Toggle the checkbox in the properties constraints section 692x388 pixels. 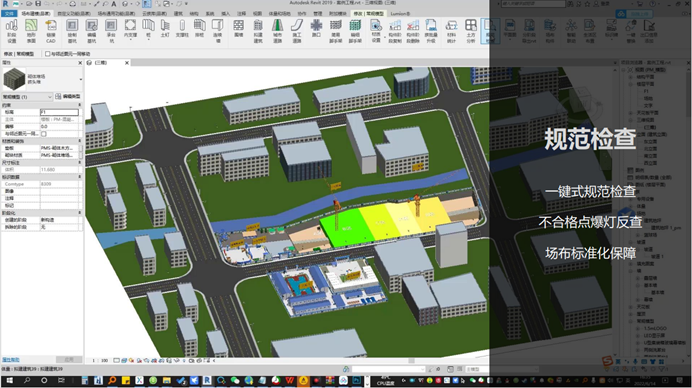pyautogui.click(x=44, y=134)
